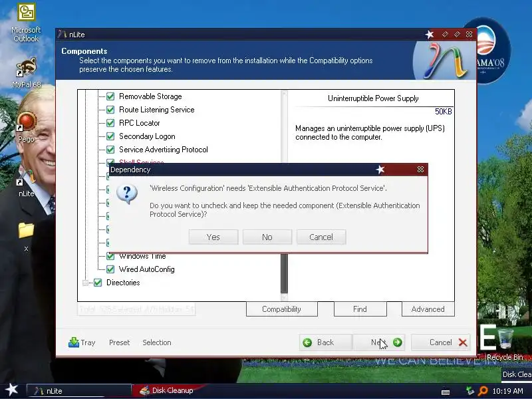532x399 pixels.
Task: Open nLite desktop shortcut
Action: [x=26, y=184]
